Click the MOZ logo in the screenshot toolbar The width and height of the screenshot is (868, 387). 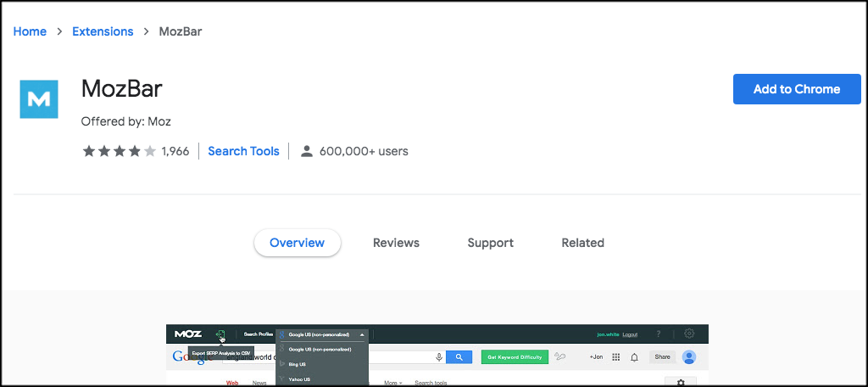tap(187, 334)
